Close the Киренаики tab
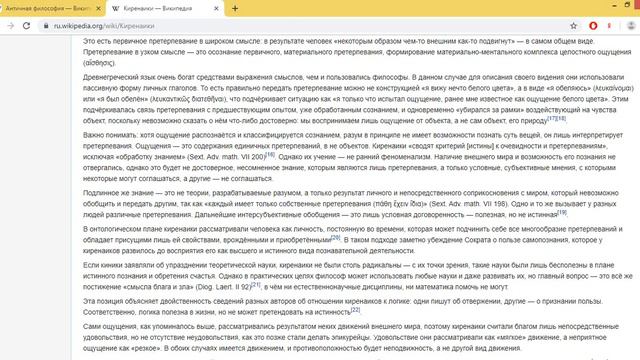 [216, 8]
